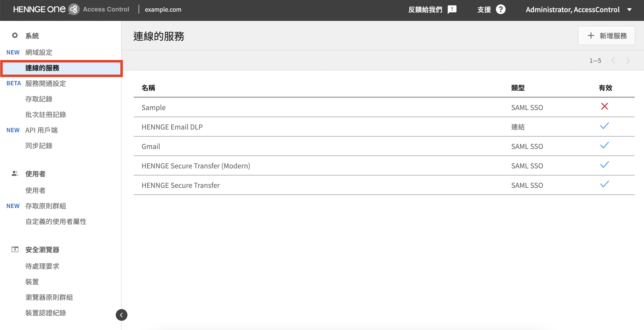Open 同步記錄 in the sidebar
The height and width of the screenshot is (330, 644).
point(39,146)
